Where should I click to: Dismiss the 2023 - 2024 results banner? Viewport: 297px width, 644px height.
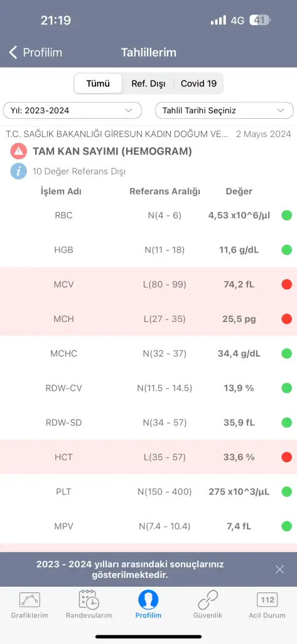point(280,569)
